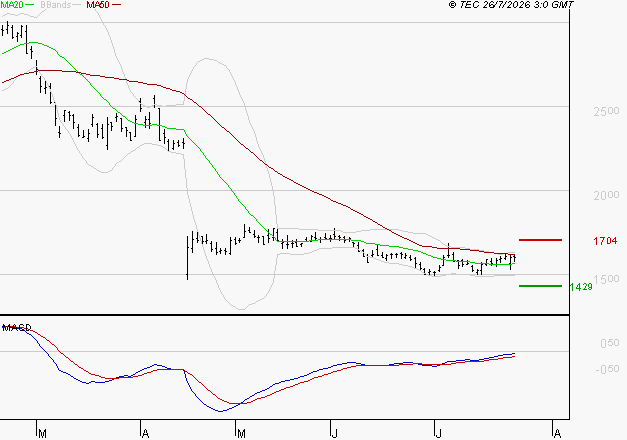Click the 1500 price axis label
The height and width of the screenshot is (440, 627).
coord(606,279)
